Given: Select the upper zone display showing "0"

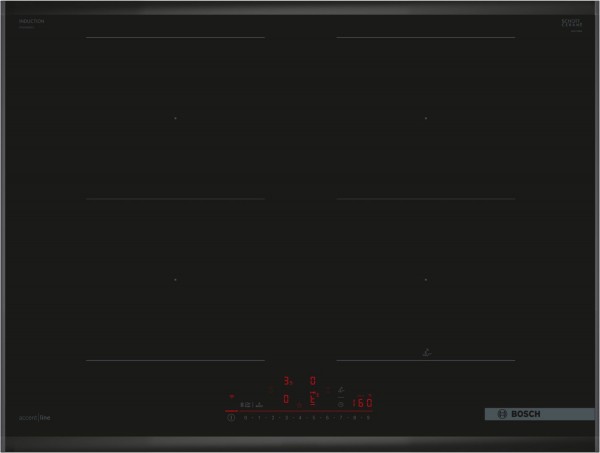Looking at the screenshot, I should [313, 381].
